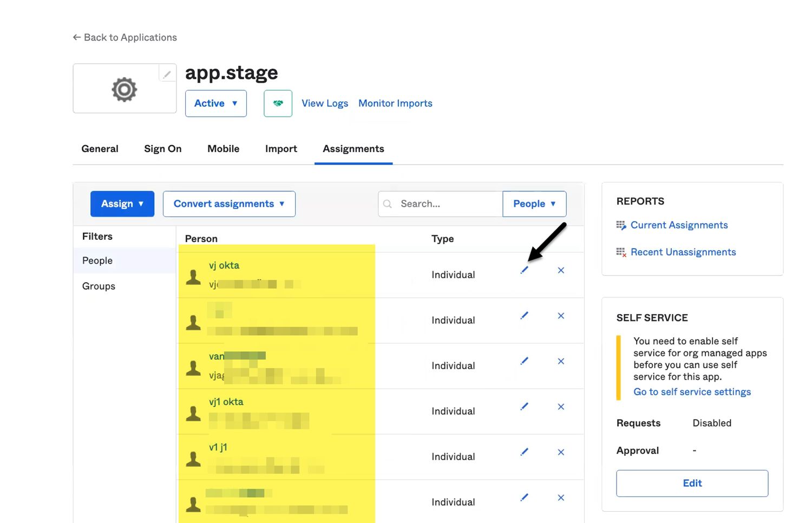812x523 pixels.
Task: Click the back arrow icon beside Back to Applications
Action: tap(77, 37)
